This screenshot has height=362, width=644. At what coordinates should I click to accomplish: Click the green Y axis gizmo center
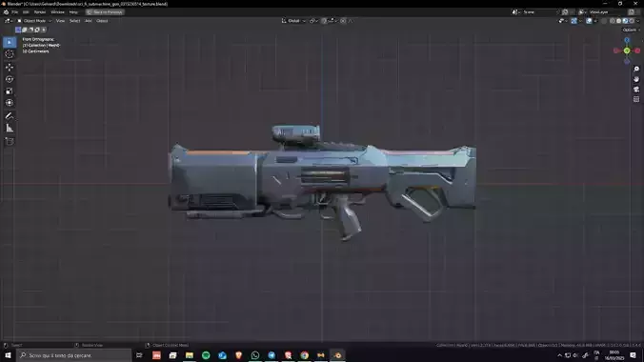point(627,50)
